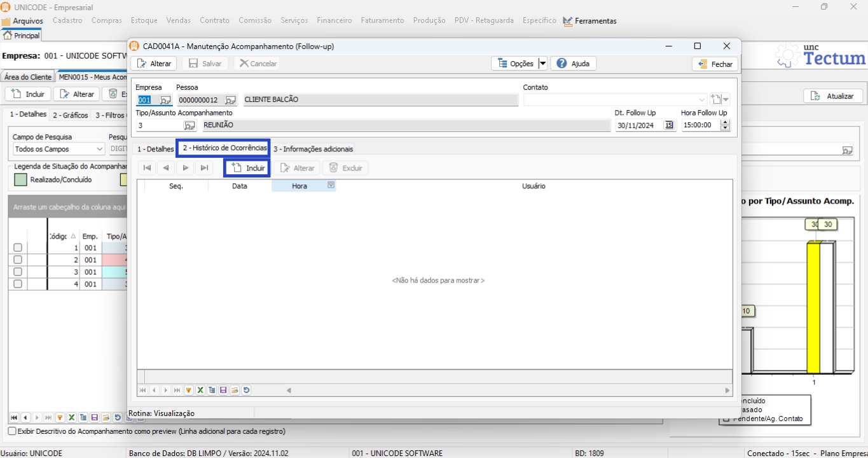Click the Incluir button in occurrence history
868x458 pixels.
click(248, 168)
